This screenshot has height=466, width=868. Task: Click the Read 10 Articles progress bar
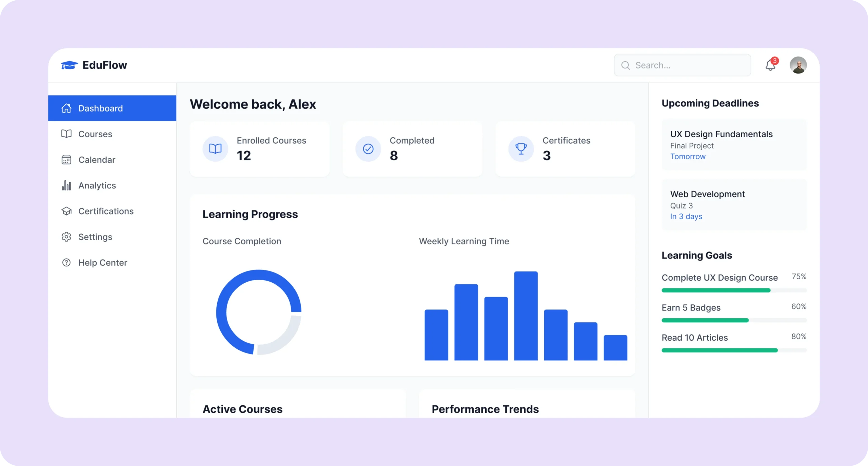coord(734,350)
